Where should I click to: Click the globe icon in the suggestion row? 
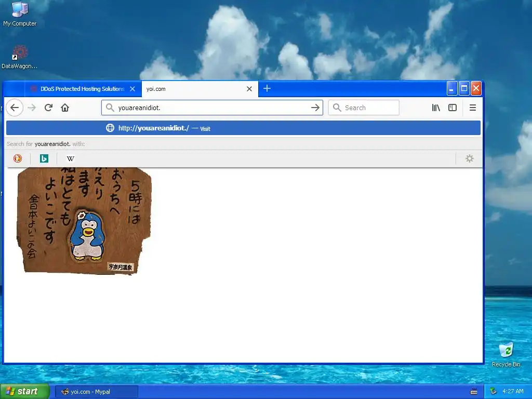110,128
